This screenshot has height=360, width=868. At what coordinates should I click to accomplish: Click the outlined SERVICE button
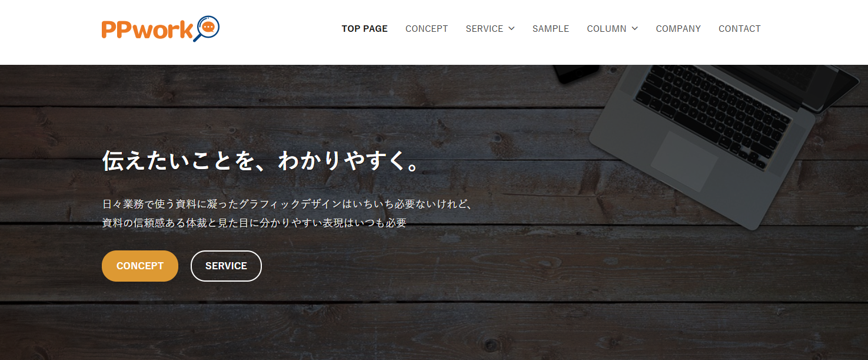[226, 266]
